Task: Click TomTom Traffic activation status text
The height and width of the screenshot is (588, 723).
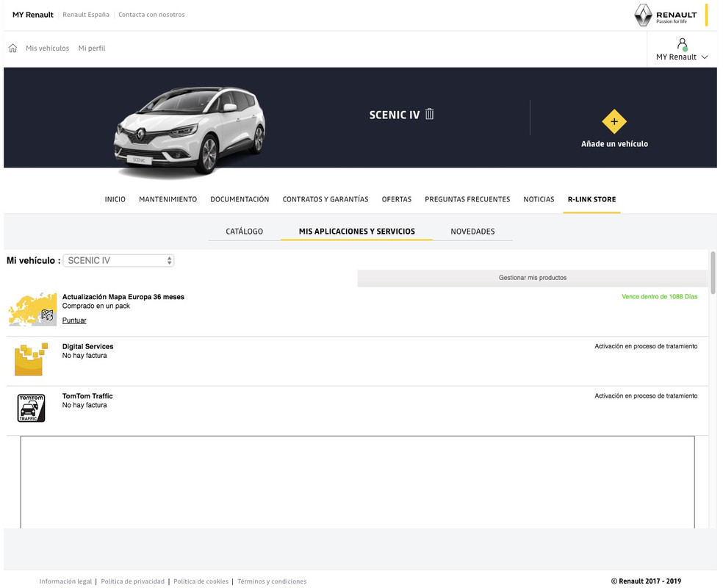Action: (x=646, y=396)
